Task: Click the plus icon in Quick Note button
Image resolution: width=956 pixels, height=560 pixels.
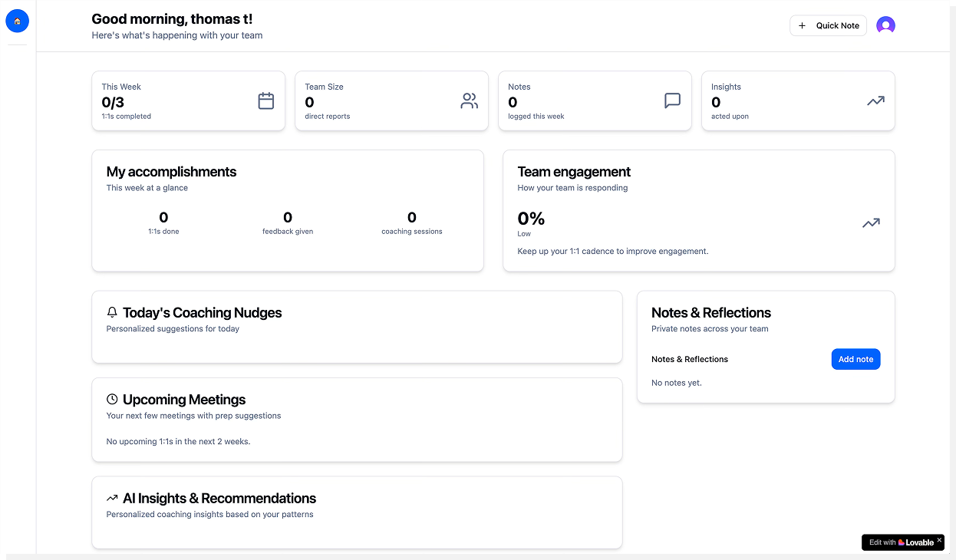Action: 803,25
